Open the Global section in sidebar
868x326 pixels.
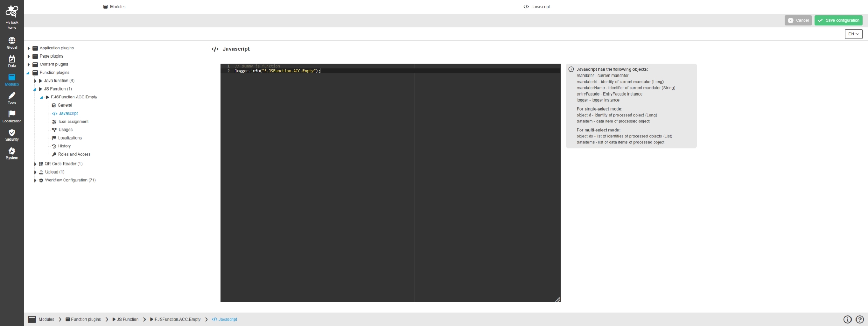[12, 43]
